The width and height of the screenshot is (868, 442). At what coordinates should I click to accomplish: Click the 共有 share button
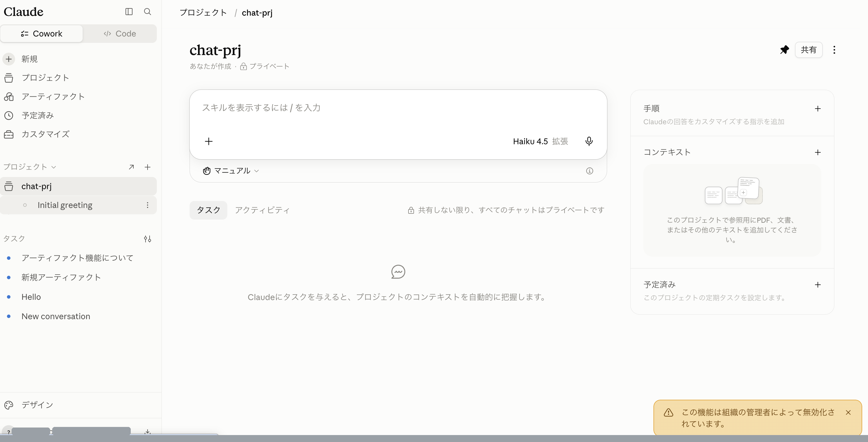(808, 50)
